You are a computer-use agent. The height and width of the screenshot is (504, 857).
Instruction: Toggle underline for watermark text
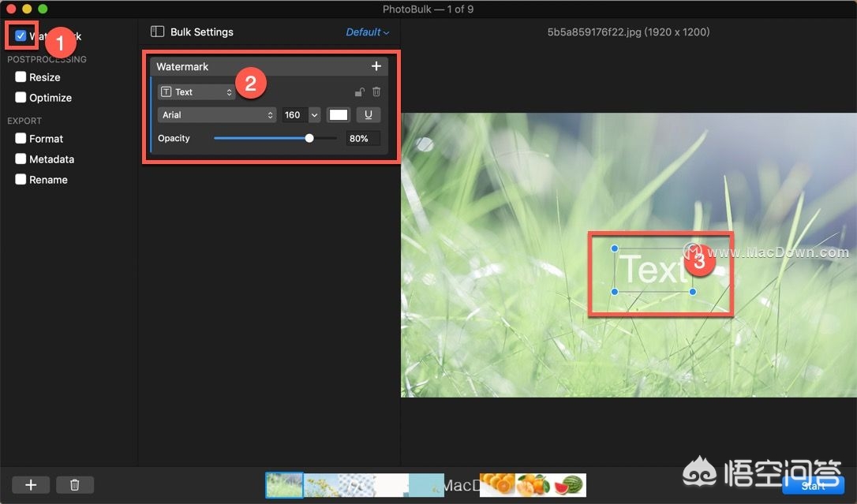click(368, 115)
